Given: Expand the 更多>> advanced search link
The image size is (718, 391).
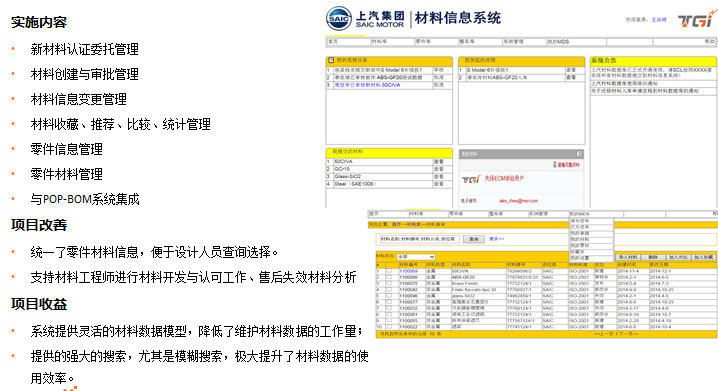Looking at the screenshot, I should coord(496,239).
